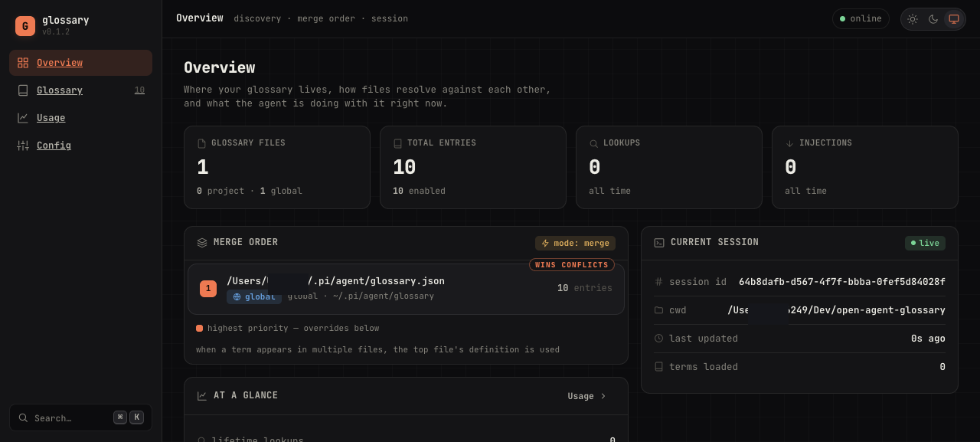The image size is (980, 442).
Task: Click the book icon on Total Entries card
Action: tap(397, 143)
